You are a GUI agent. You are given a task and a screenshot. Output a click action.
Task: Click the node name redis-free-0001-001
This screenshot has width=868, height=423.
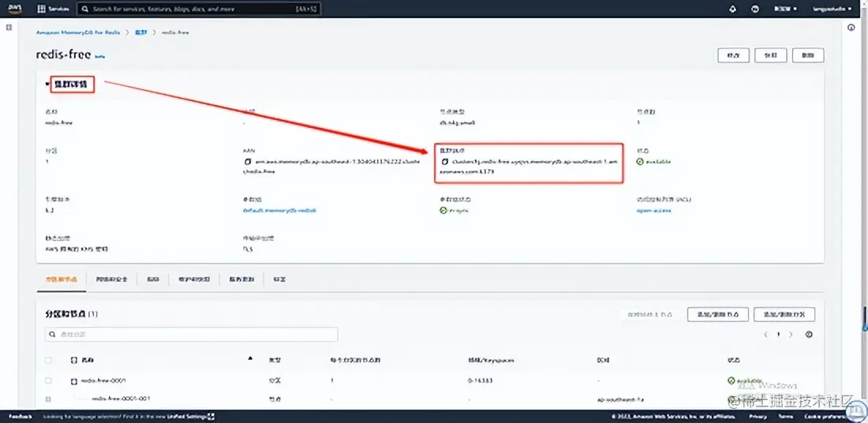(x=120, y=399)
